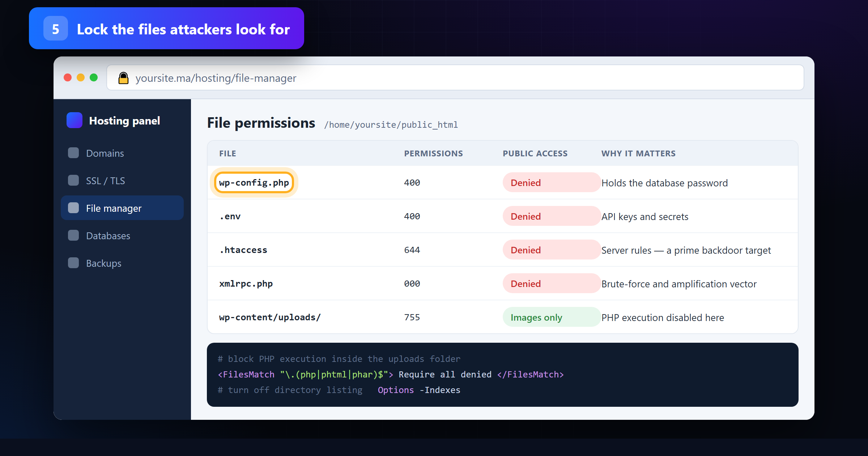Click the Images only badge
Viewport: 868px width, 456px height.
(552, 317)
